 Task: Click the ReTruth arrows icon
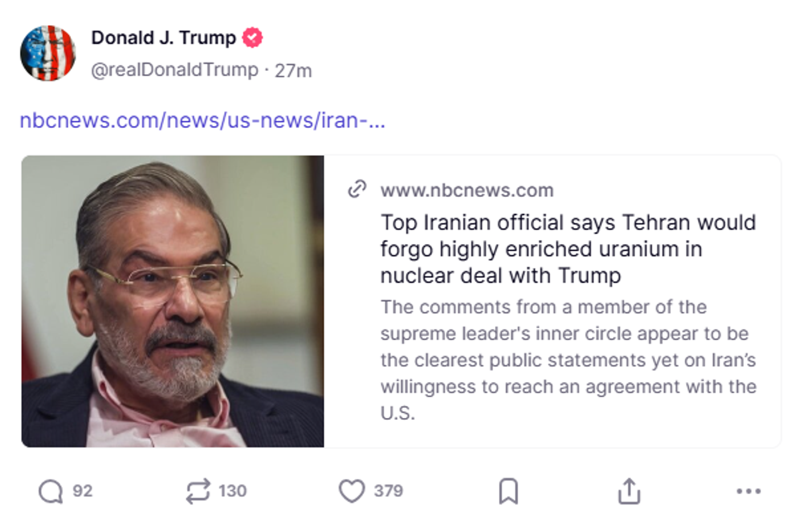pos(198,491)
